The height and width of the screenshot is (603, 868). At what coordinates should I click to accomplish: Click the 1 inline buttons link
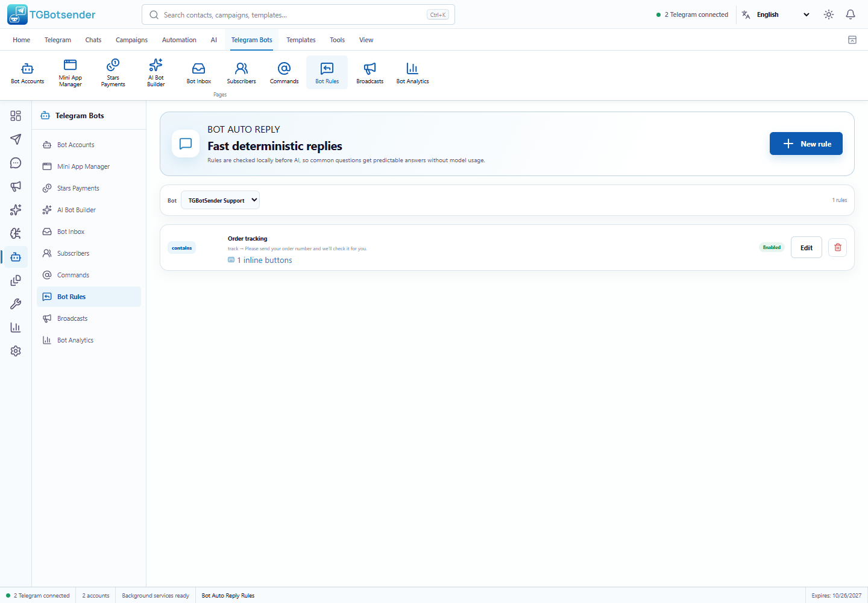click(x=260, y=260)
